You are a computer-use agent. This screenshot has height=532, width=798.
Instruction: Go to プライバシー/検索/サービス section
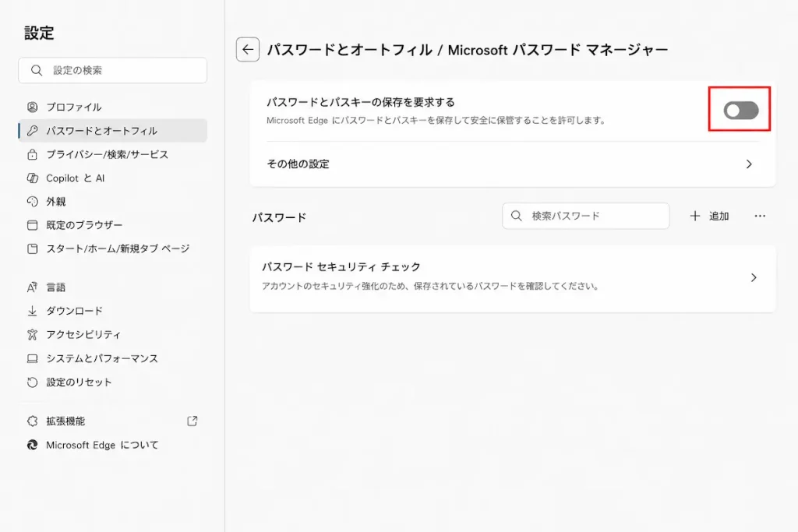click(x=112, y=155)
